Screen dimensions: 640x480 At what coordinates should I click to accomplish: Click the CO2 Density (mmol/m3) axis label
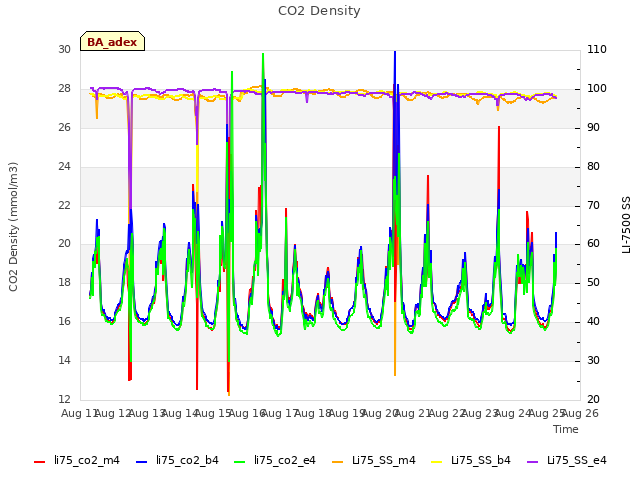[13, 227]
